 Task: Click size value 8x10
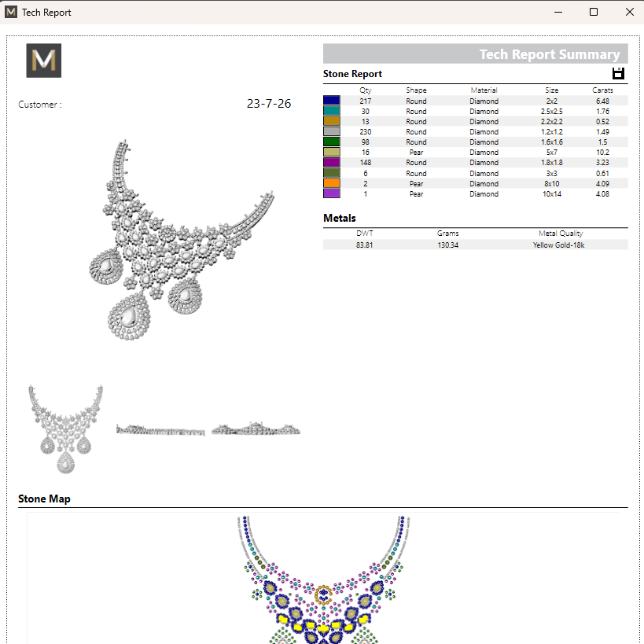pos(551,183)
